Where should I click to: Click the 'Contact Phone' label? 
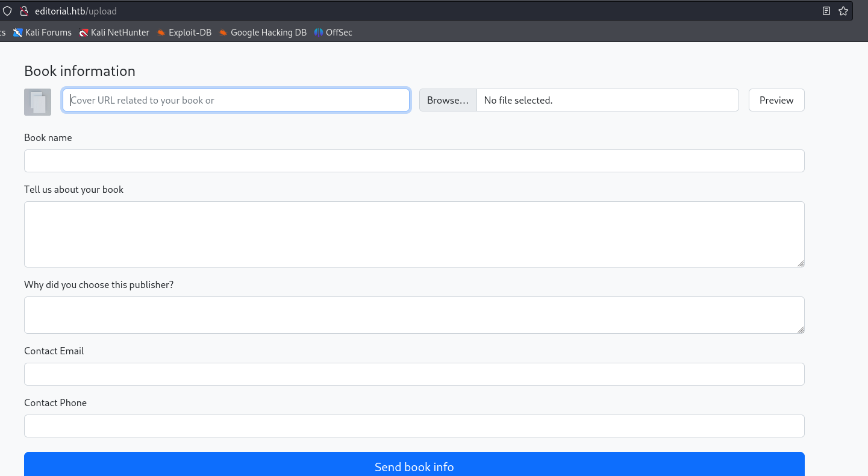click(55, 402)
